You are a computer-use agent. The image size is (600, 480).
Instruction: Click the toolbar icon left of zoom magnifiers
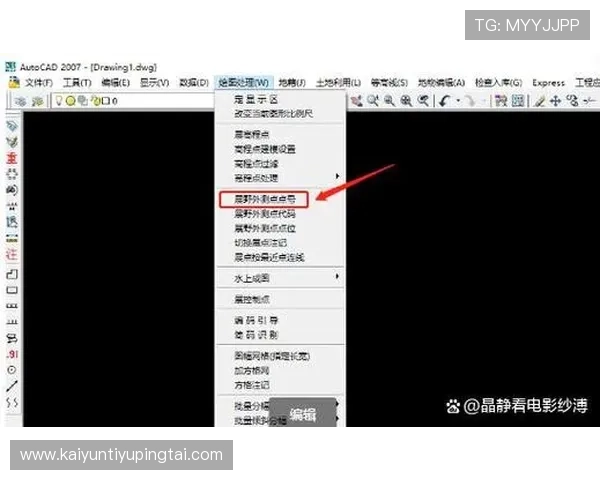(356, 101)
